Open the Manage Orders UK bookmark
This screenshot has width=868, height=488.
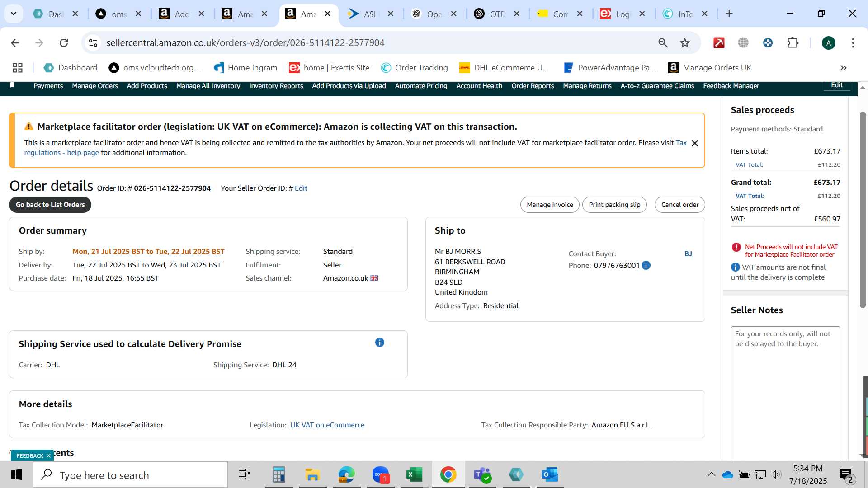coord(709,68)
